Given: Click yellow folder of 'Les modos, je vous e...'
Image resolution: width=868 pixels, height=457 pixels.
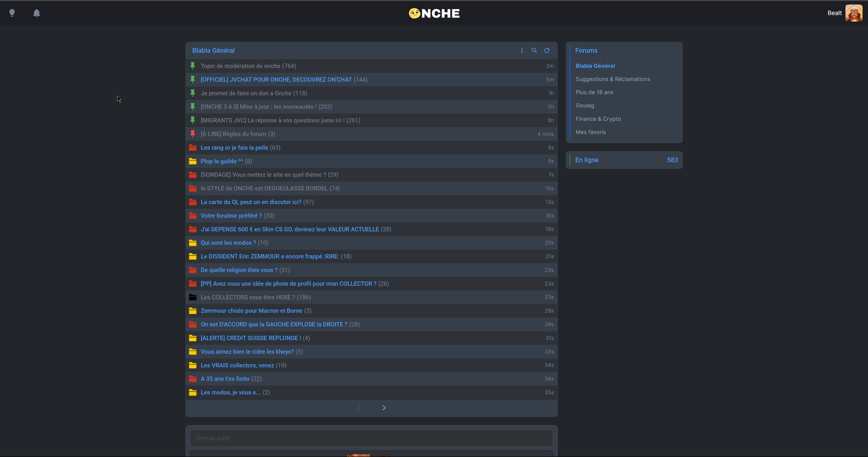Looking at the screenshot, I should [x=193, y=392].
